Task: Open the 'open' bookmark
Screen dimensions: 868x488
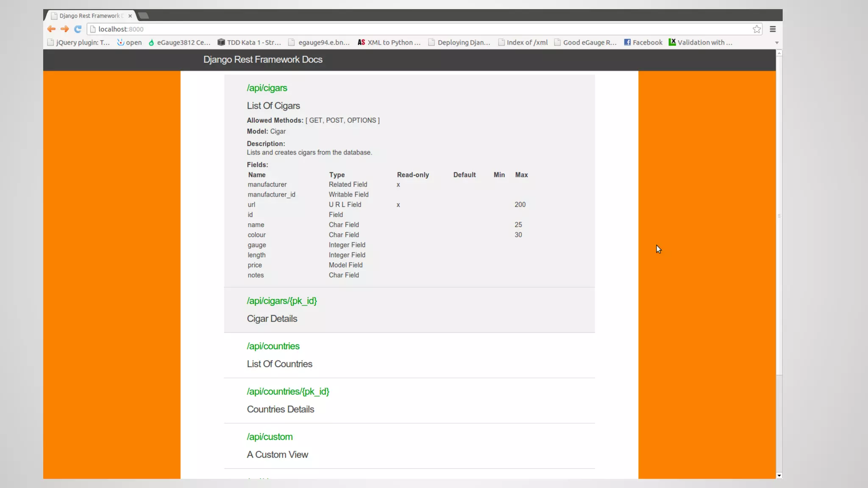Action: pos(129,42)
